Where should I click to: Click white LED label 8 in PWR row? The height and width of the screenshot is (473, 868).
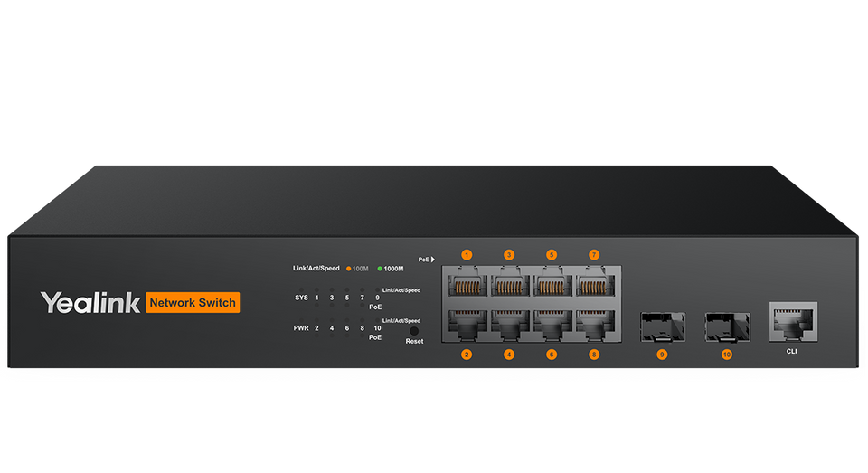point(362,328)
